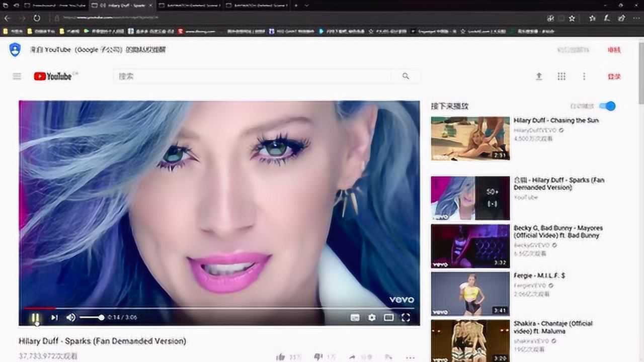Adjust the player volume slider
Image resolution: width=644 pixels, height=362 pixels.
point(92,317)
